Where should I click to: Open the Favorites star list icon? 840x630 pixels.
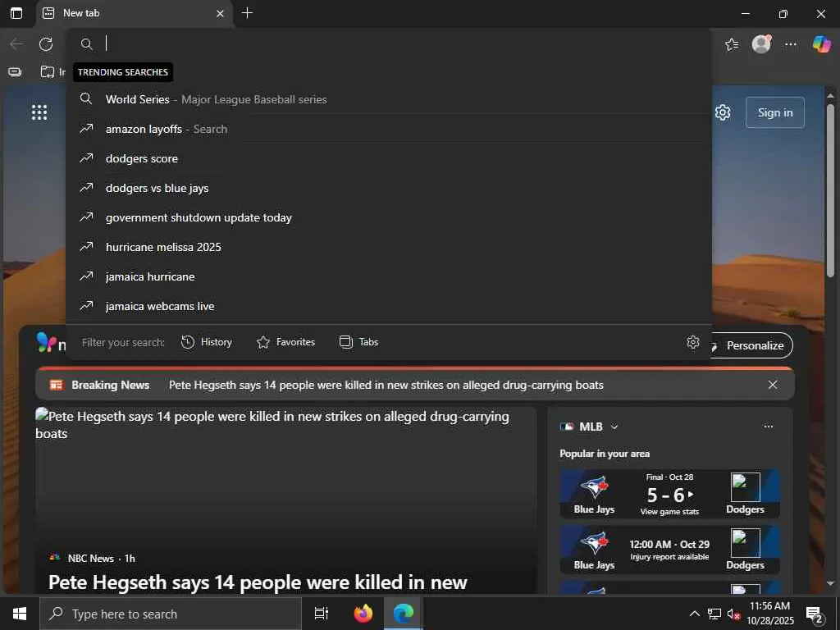[x=732, y=44]
